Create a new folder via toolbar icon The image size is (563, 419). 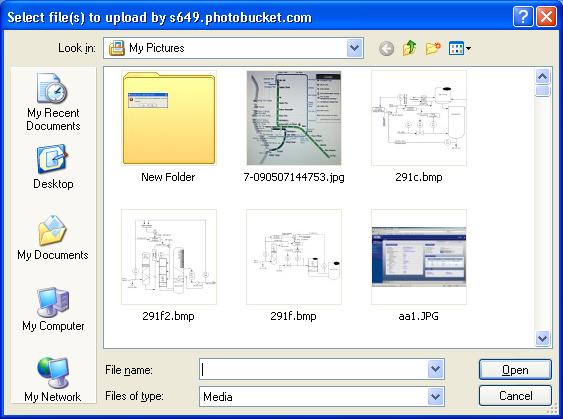click(x=433, y=48)
